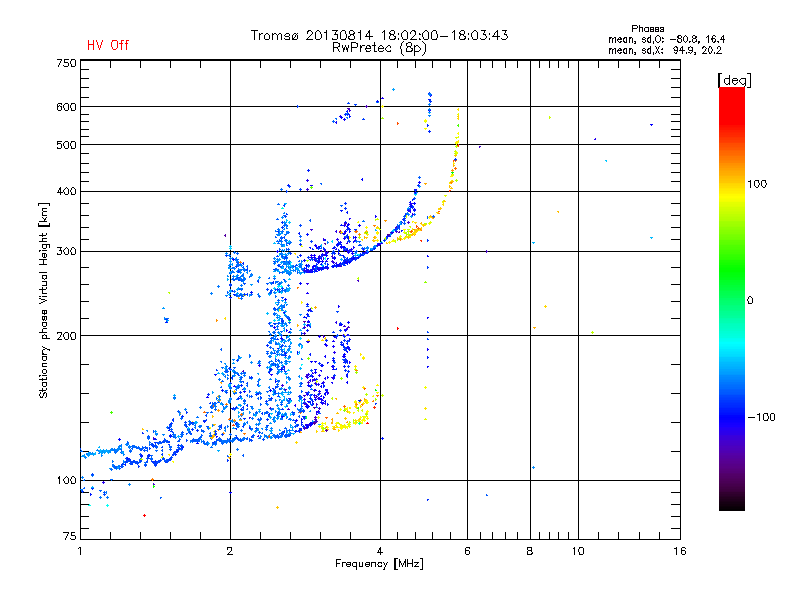Click the 'Frequency [MHz]' axis title
This screenshot has height=600, width=800.
[379, 564]
